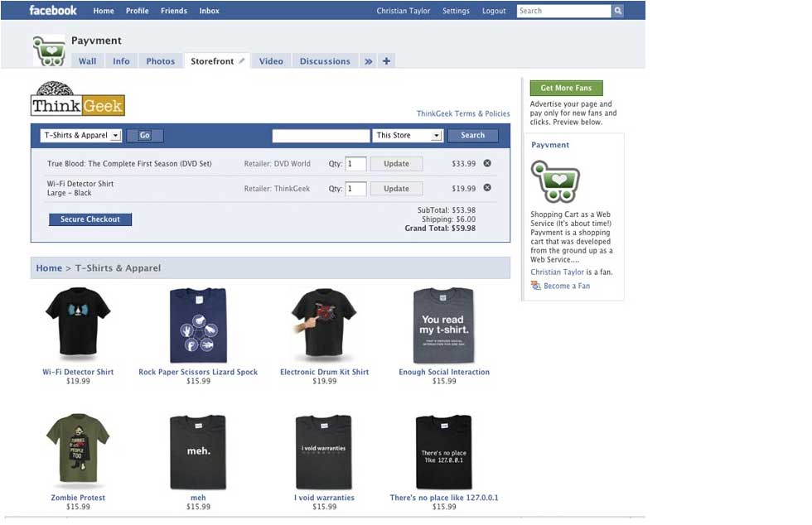The width and height of the screenshot is (812, 525).
Task: Remove Wi-Fi Detector Shirt from cart
Action: (x=487, y=187)
